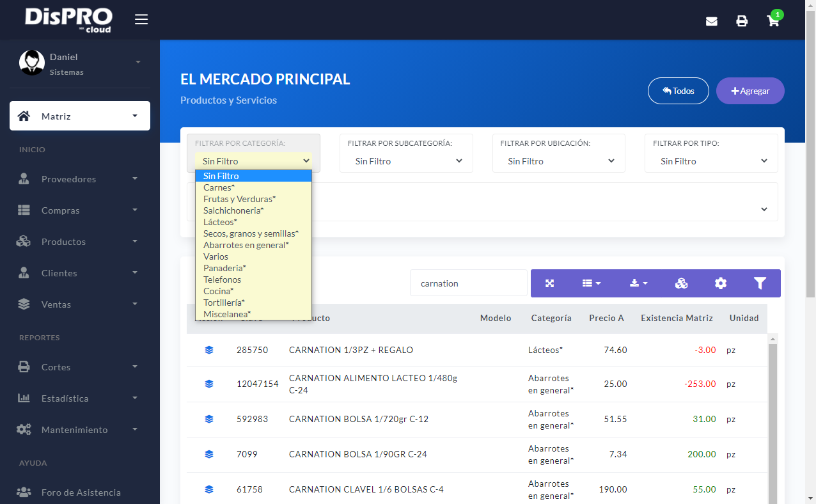The width and height of the screenshot is (816, 504).
Task: Open the messages envelope icon
Action: click(711, 20)
